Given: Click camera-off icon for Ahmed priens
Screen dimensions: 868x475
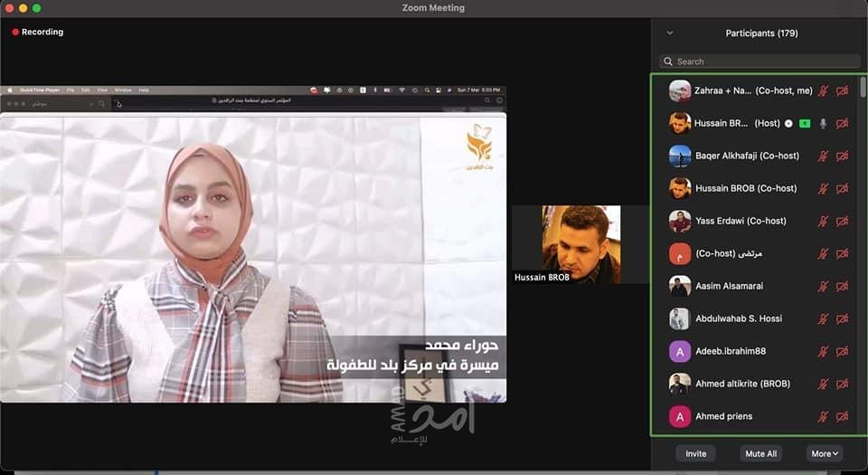Looking at the screenshot, I should (x=842, y=416).
